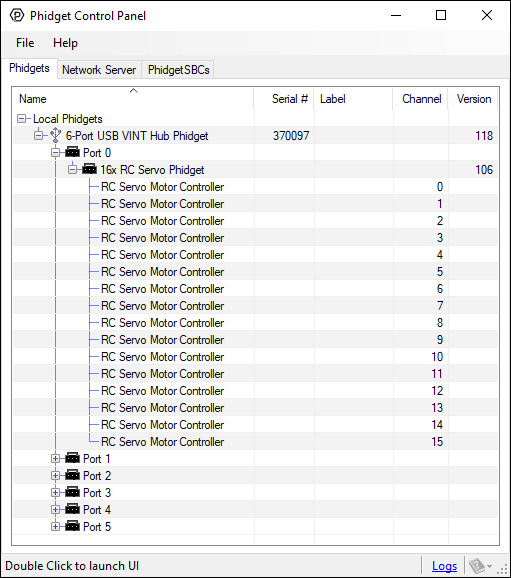Image resolution: width=511 pixels, height=578 pixels.
Task: Close the Phidget Control Panel window
Action: pyautogui.click(x=487, y=15)
